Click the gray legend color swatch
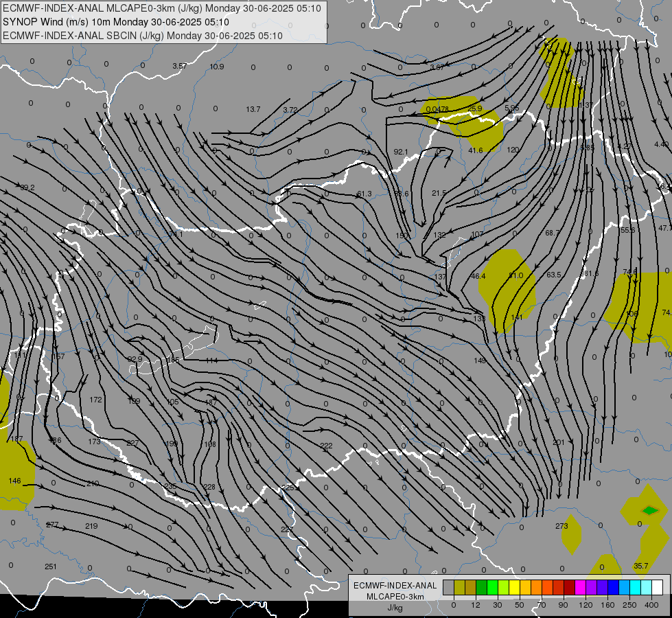 [448, 587]
